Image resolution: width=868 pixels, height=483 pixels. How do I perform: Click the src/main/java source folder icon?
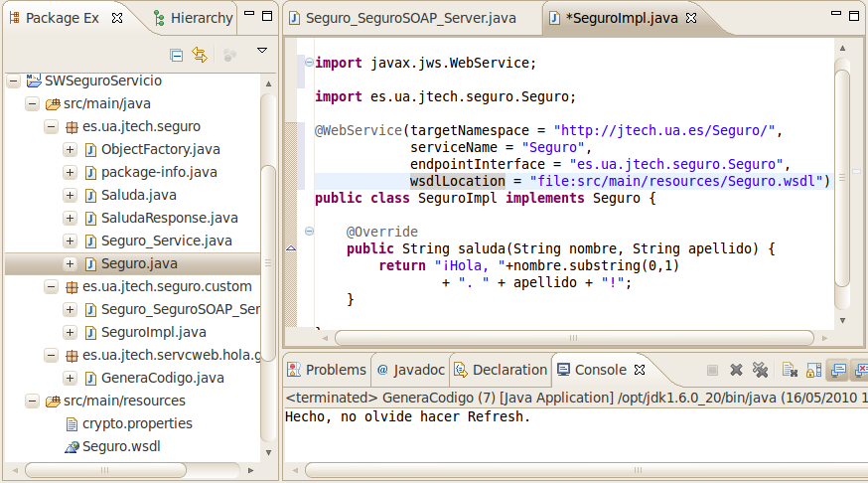53,104
